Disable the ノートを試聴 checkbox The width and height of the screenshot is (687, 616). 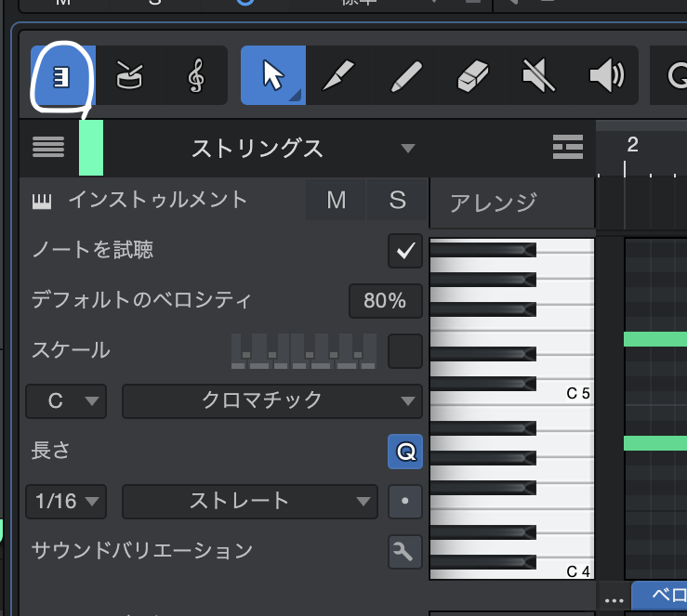point(404,251)
